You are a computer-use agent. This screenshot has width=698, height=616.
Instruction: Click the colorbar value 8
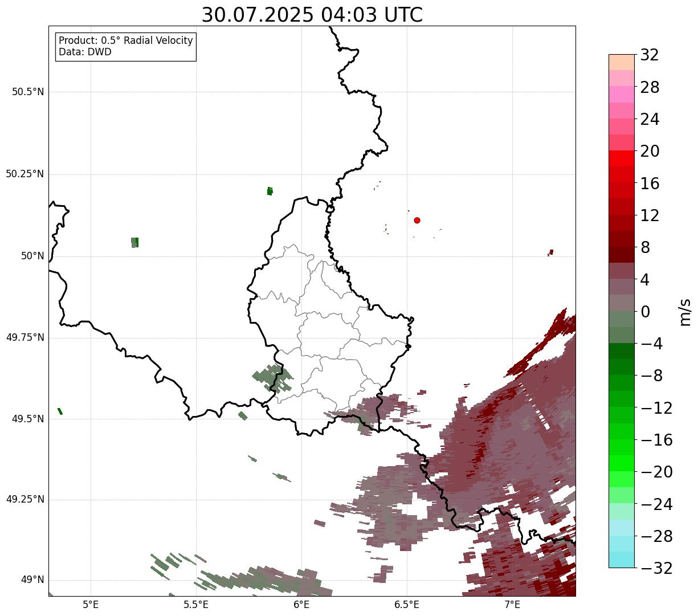pyautogui.click(x=645, y=247)
